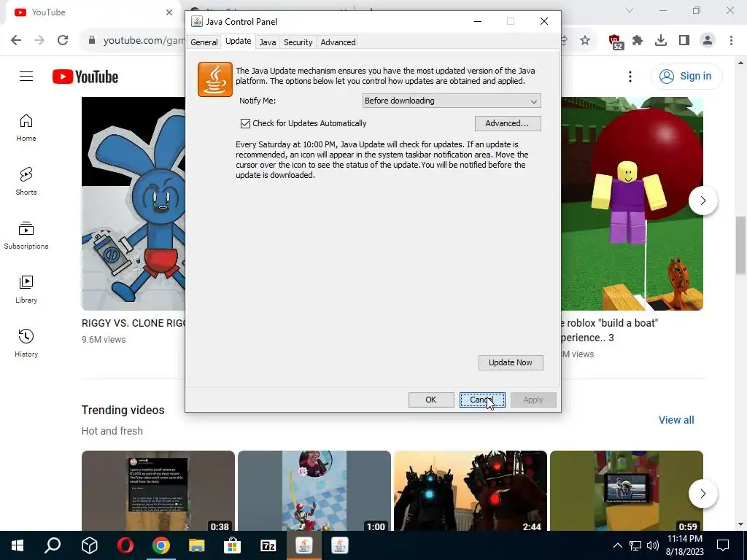The width and height of the screenshot is (747, 560).
Task: Open History in YouTube sidebar
Action: 26,343
